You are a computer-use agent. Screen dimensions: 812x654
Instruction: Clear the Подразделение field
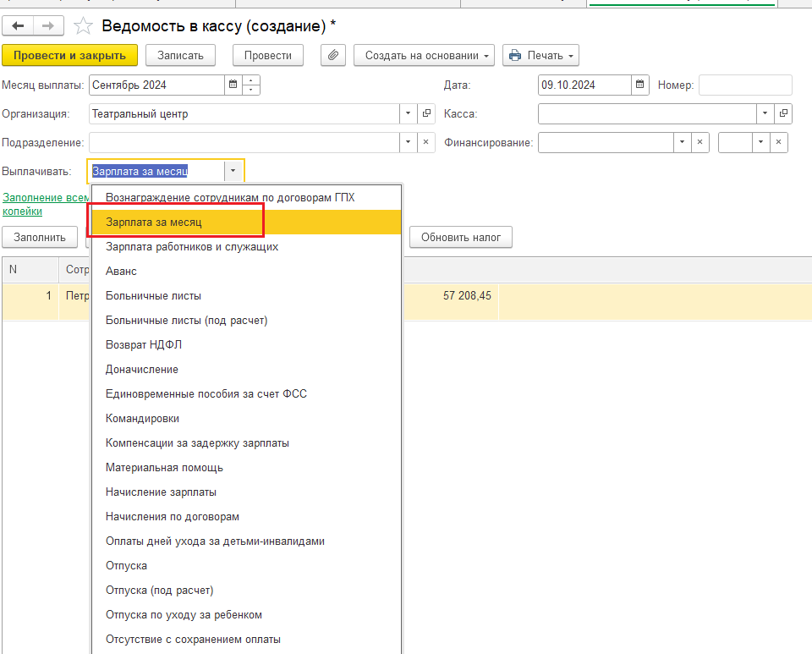(425, 142)
